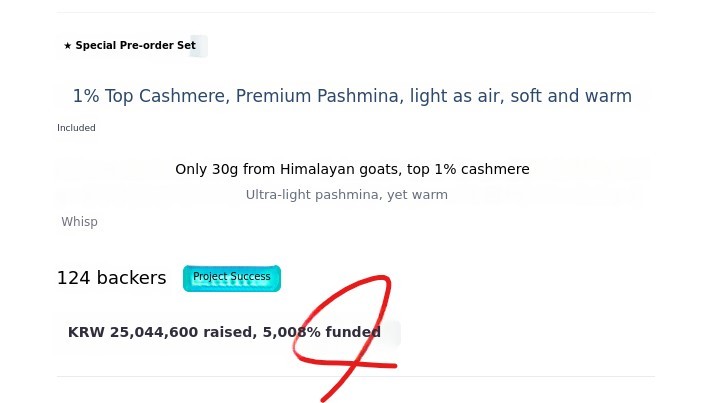707x403 pixels.
Task: Click the star icon before Special Pre-order Set
Action: [x=67, y=46]
